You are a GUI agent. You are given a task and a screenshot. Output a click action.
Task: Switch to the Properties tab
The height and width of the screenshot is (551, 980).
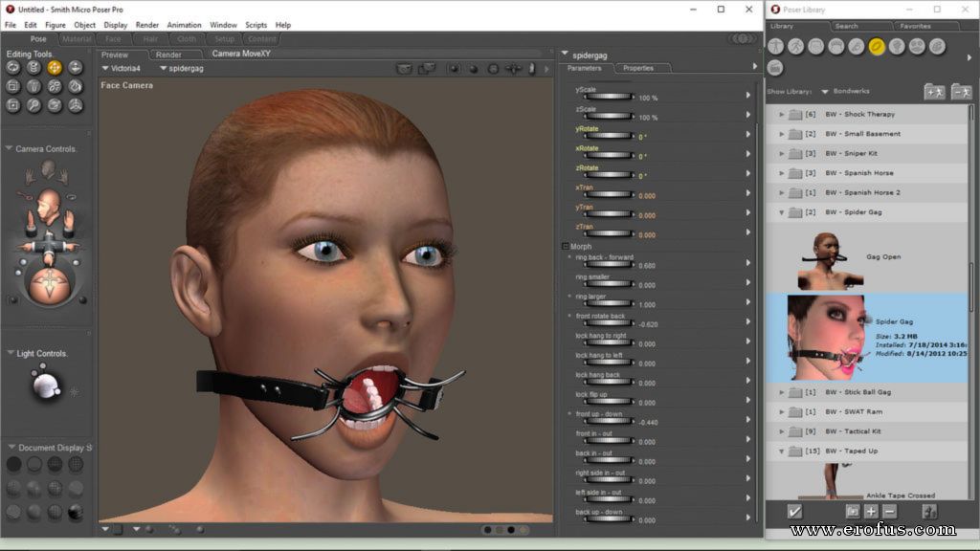tap(638, 69)
